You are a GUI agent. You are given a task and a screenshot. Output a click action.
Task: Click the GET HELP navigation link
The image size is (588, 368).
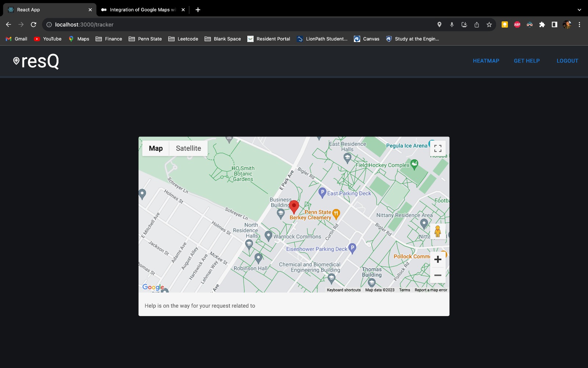pyautogui.click(x=527, y=61)
